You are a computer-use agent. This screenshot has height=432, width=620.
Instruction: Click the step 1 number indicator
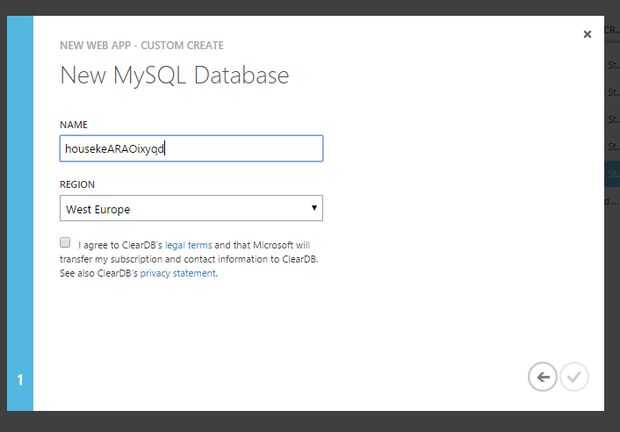[20, 379]
